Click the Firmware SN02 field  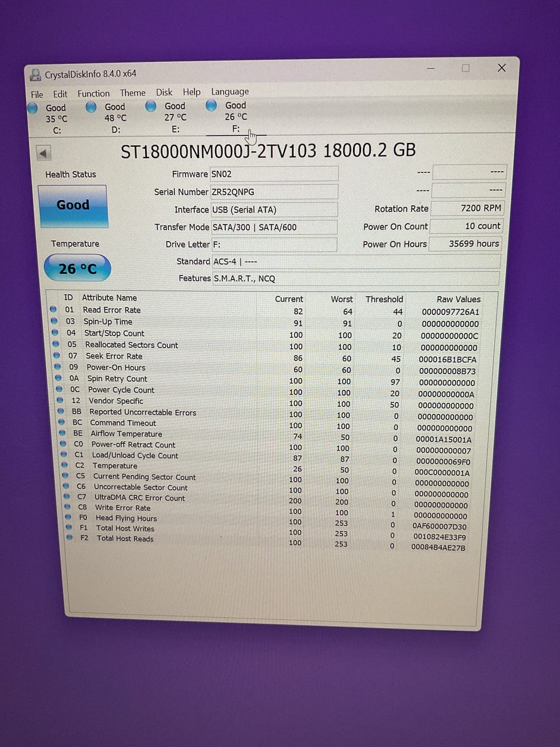click(x=274, y=174)
